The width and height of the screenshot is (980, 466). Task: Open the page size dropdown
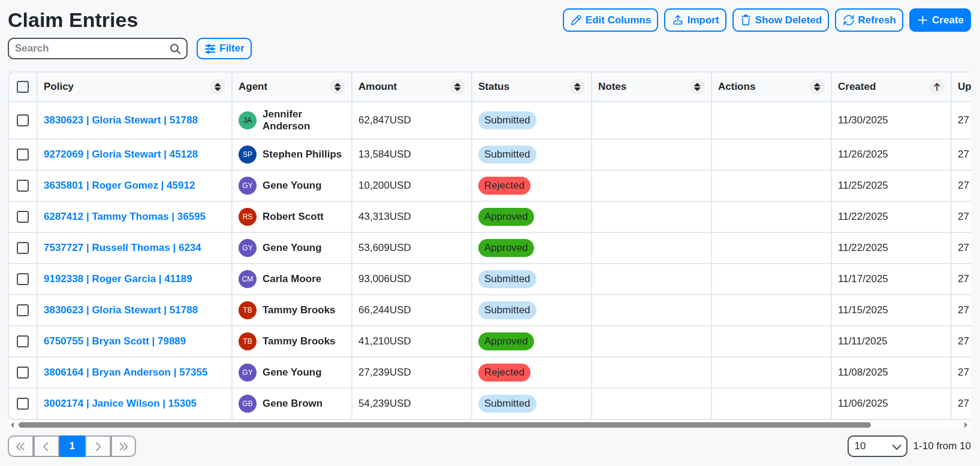tap(877, 446)
